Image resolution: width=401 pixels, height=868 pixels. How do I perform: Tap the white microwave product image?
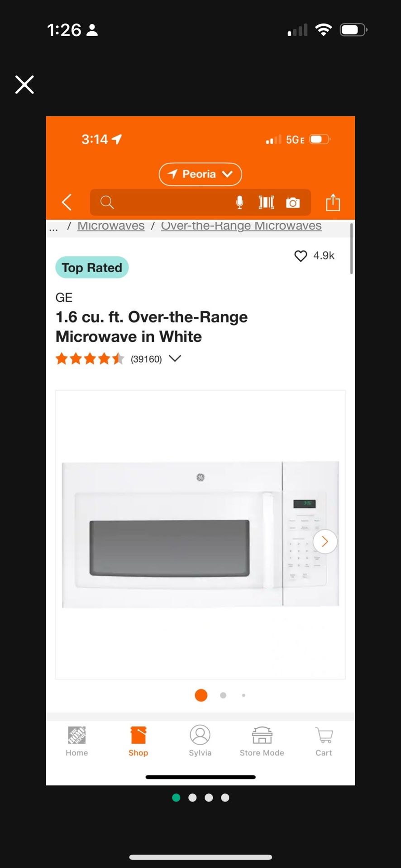coord(200,534)
